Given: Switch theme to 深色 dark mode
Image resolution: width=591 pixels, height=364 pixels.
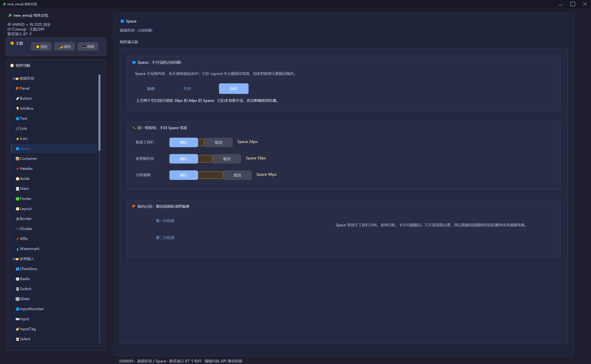Looking at the screenshot, I should point(65,46).
